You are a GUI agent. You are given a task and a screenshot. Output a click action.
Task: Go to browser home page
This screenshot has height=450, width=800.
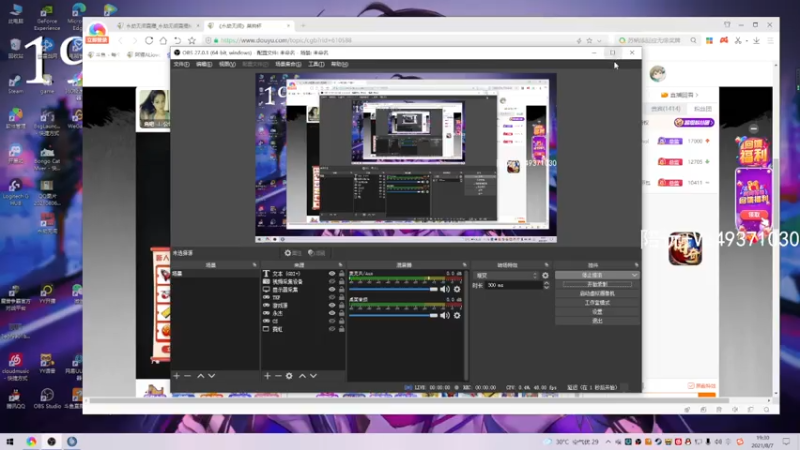point(163,40)
